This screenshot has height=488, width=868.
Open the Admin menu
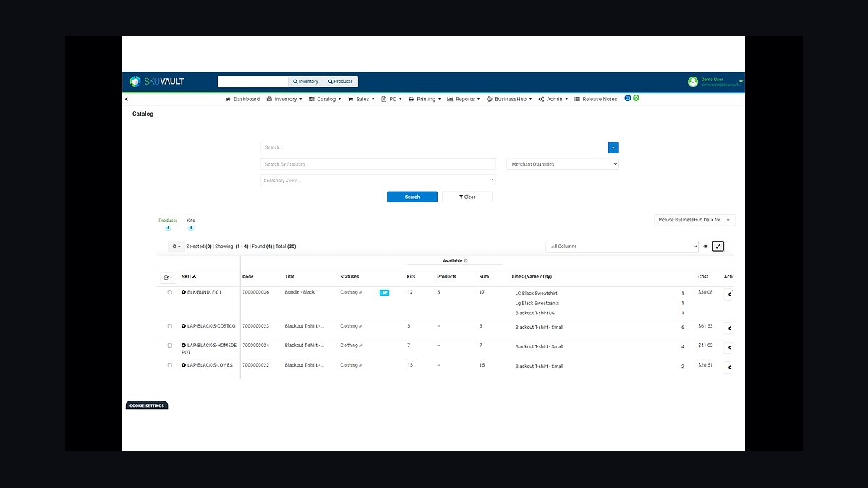553,99
